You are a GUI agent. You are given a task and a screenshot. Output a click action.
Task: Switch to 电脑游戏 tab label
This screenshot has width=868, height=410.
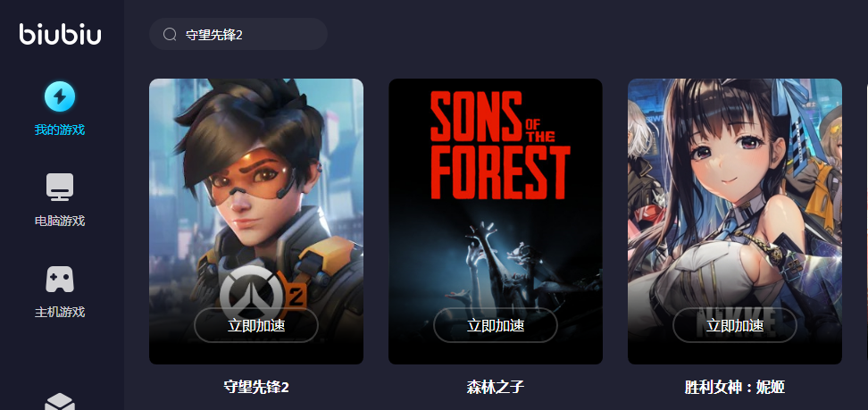click(60, 221)
